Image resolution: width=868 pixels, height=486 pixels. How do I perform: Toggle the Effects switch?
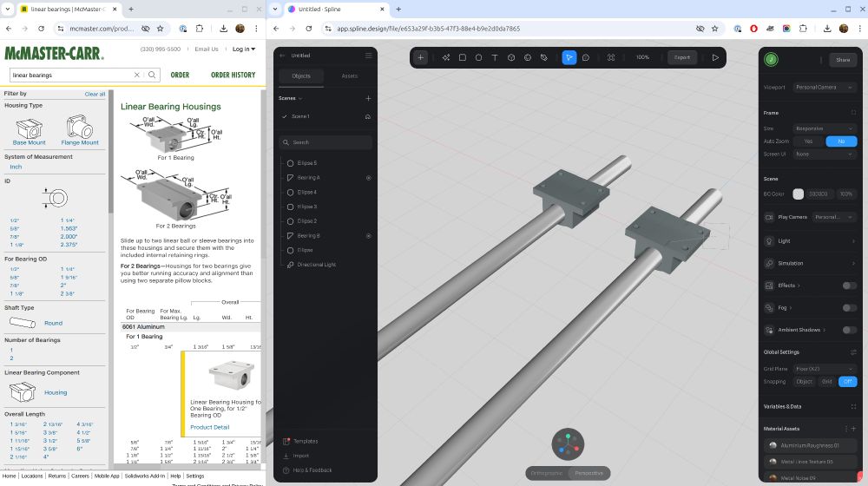pos(849,286)
